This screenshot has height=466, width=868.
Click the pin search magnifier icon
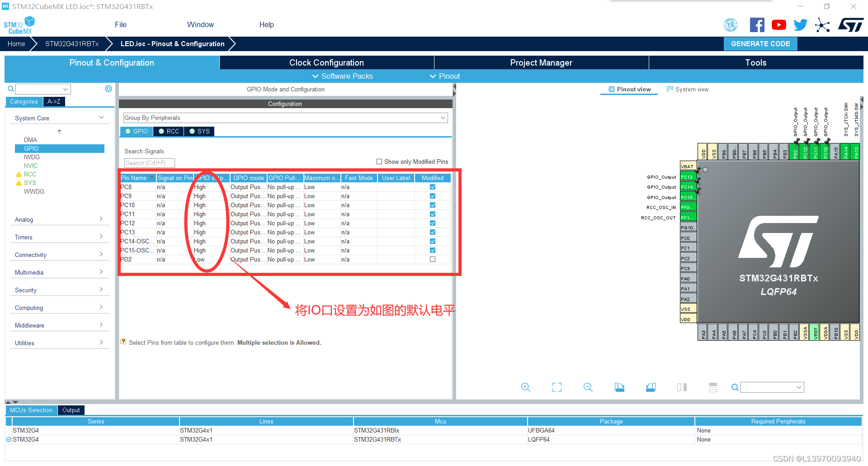[x=735, y=387]
